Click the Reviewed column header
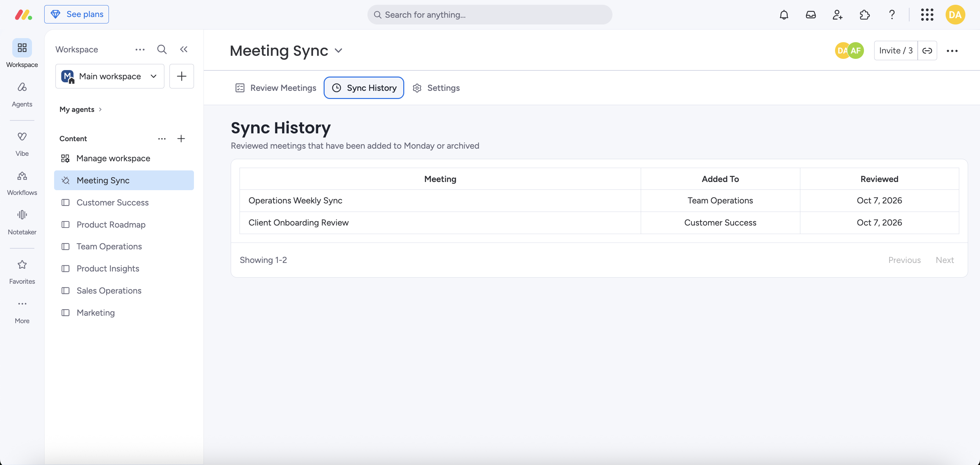Viewport: 980px width, 465px height. 879,179
